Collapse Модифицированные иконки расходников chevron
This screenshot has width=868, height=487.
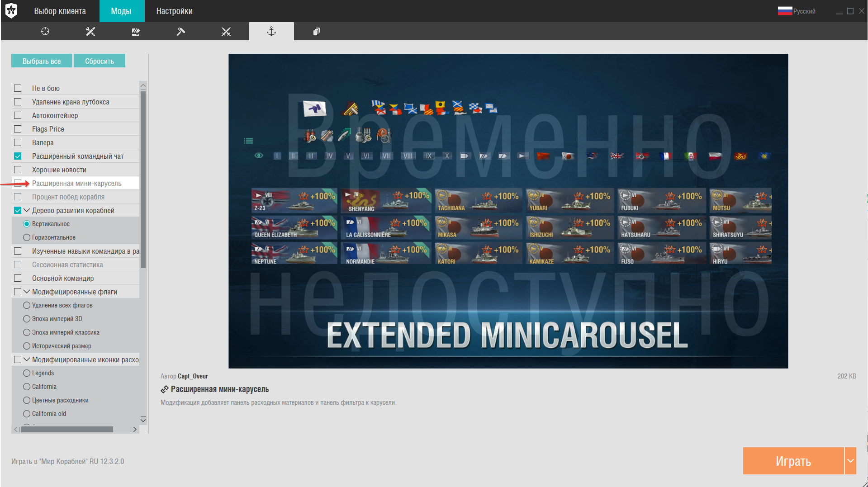coord(27,359)
